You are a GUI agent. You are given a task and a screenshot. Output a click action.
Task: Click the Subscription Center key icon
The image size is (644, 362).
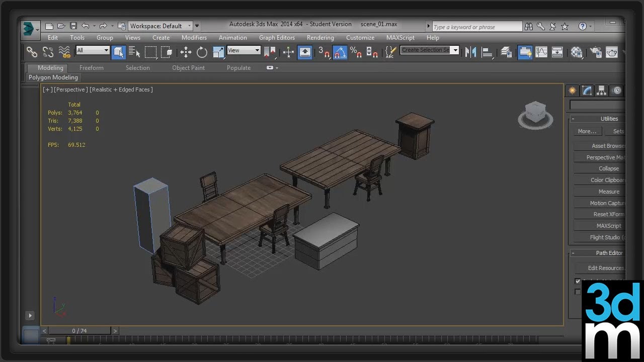541,27
